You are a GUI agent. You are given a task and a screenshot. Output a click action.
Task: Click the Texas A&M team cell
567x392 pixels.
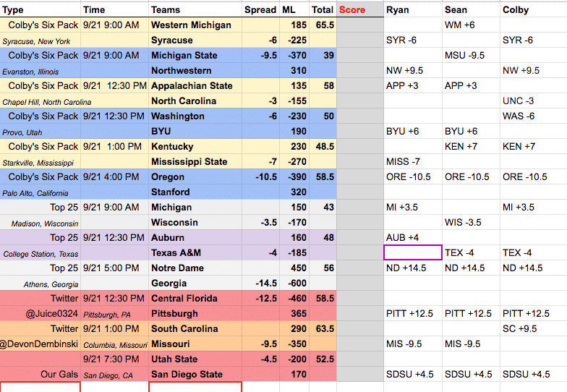click(x=195, y=253)
